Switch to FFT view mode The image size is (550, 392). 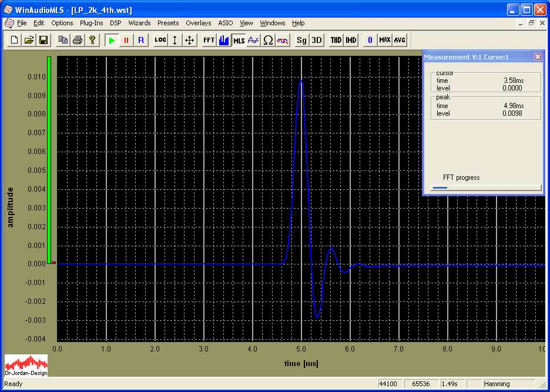(209, 40)
